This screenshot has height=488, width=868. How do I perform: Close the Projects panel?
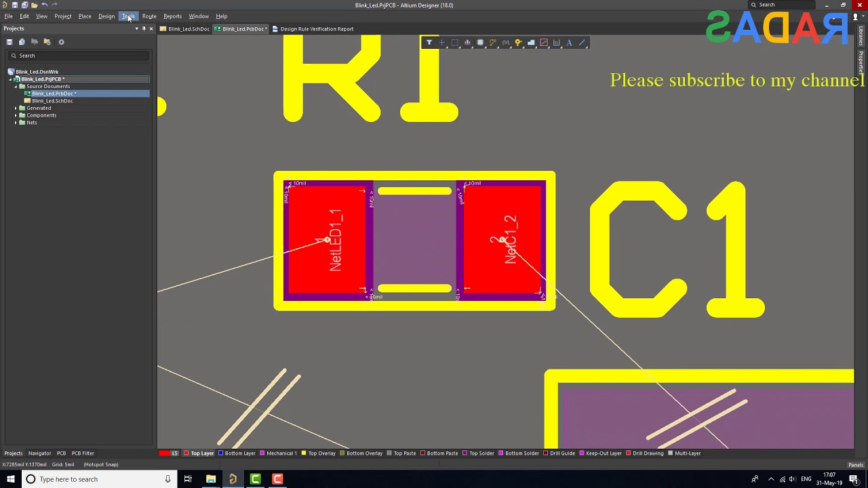pos(151,28)
